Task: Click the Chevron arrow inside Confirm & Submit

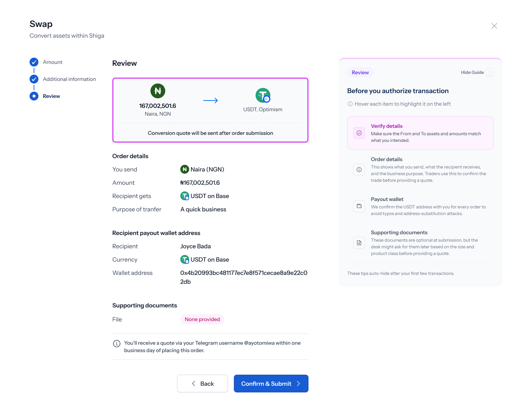Action: pos(299,384)
